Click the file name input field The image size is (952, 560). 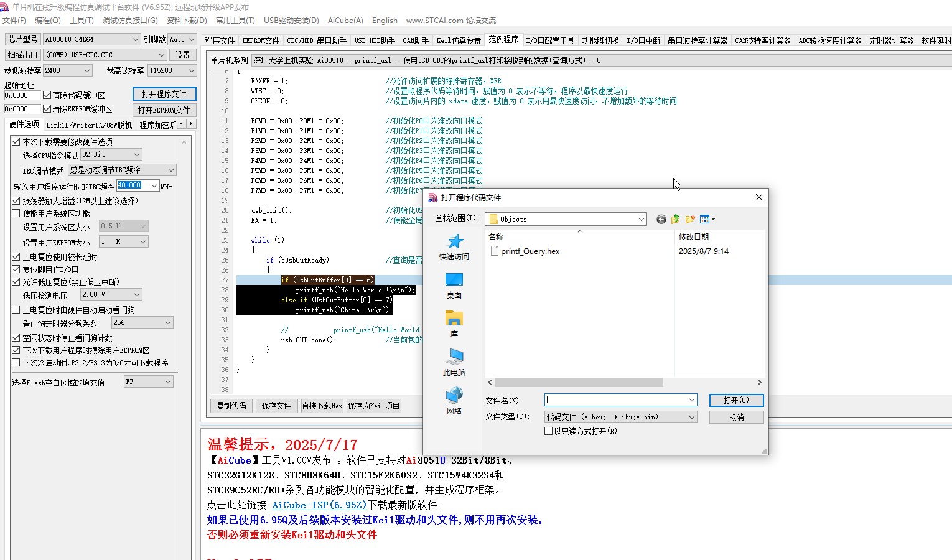(x=620, y=400)
